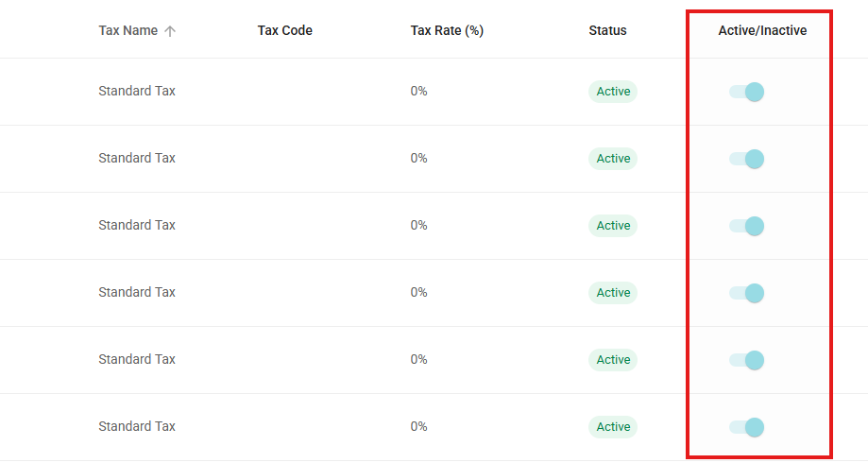868x463 pixels.
Task: Click the sort arrow beside Tax Name
Action: (170, 31)
